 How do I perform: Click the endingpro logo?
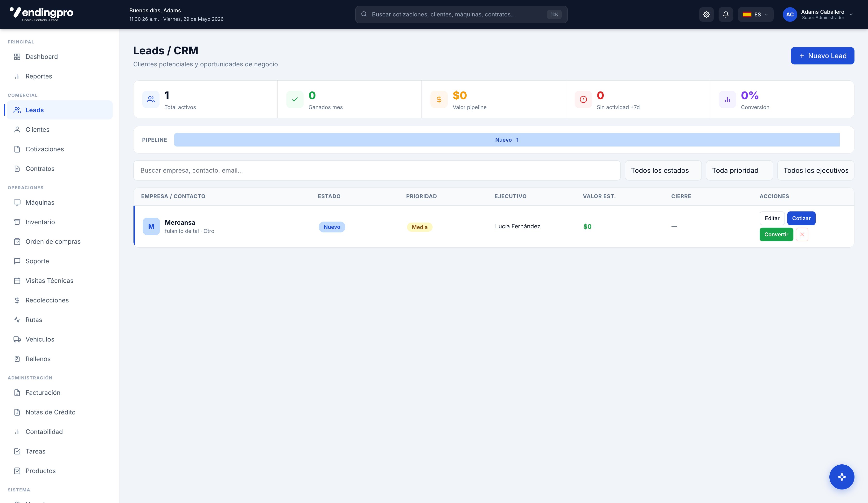(x=41, y=14)
